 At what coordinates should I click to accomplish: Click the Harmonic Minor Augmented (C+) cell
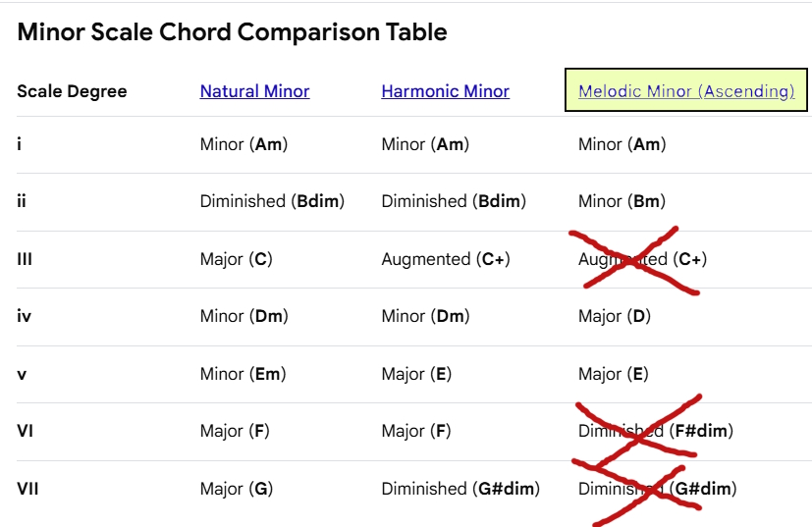(x=445, y=259)
